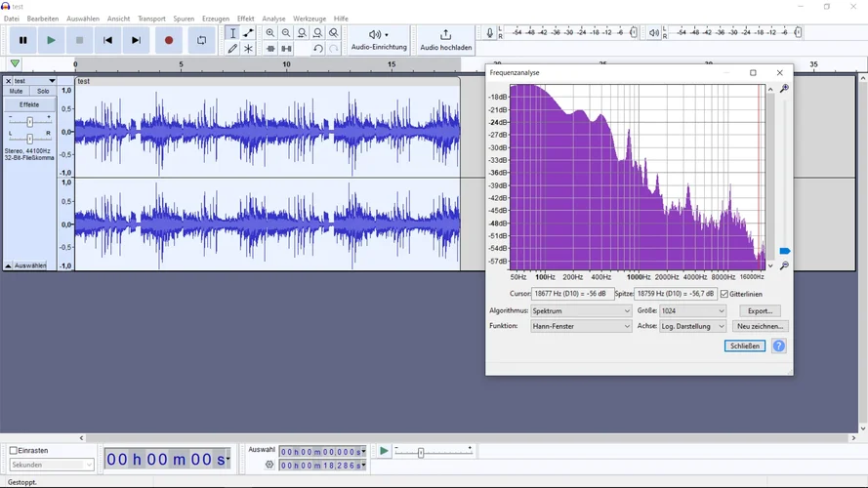Enable the Einrasten snapping checkbox
868x488 pixels.
click(14, 450)
